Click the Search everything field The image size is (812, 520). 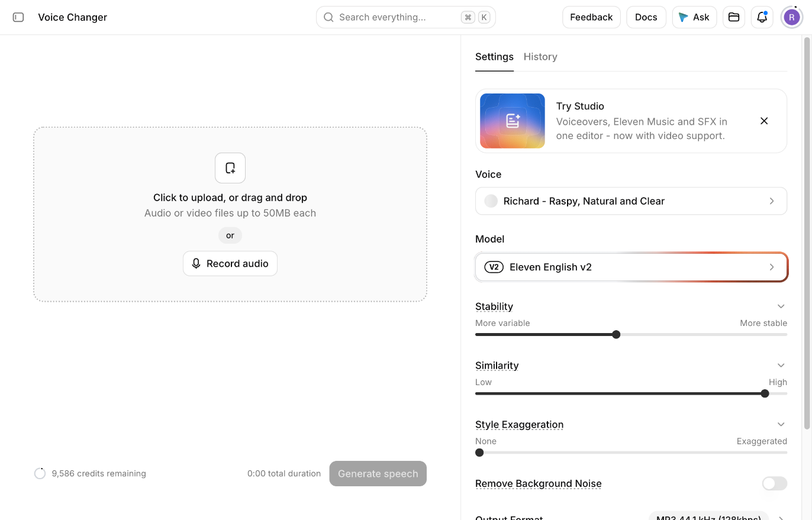pos(406,17)
